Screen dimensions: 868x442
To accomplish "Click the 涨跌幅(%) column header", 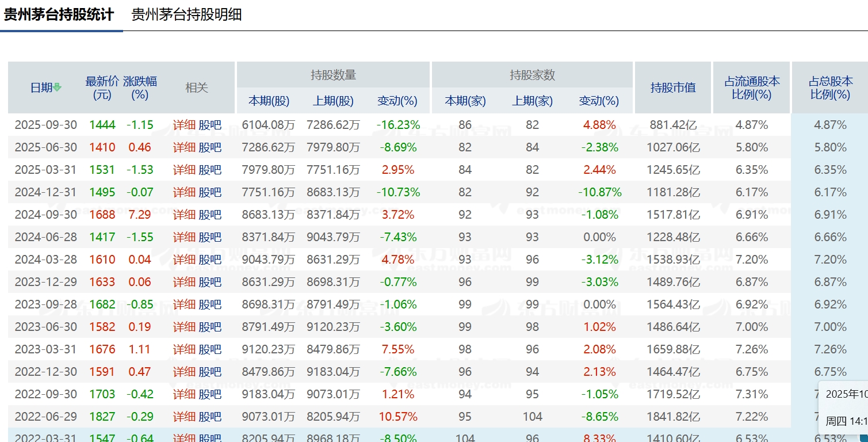I will pyautogui.click(x=140, y=87).
